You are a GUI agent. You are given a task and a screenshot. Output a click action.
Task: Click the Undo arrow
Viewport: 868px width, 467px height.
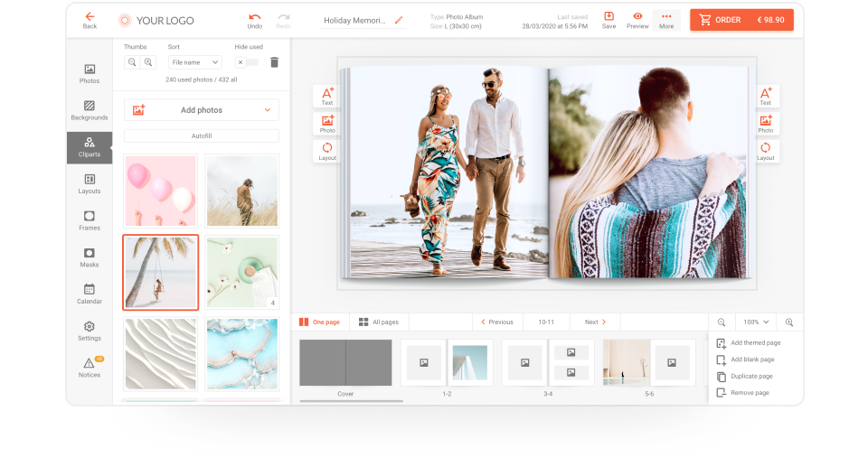coord(255,20)
